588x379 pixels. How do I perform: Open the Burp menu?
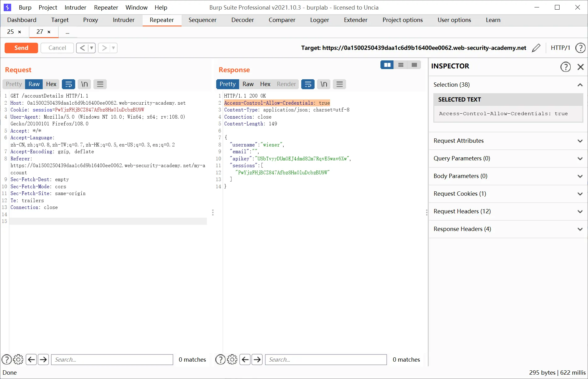(x=25, y=7)
